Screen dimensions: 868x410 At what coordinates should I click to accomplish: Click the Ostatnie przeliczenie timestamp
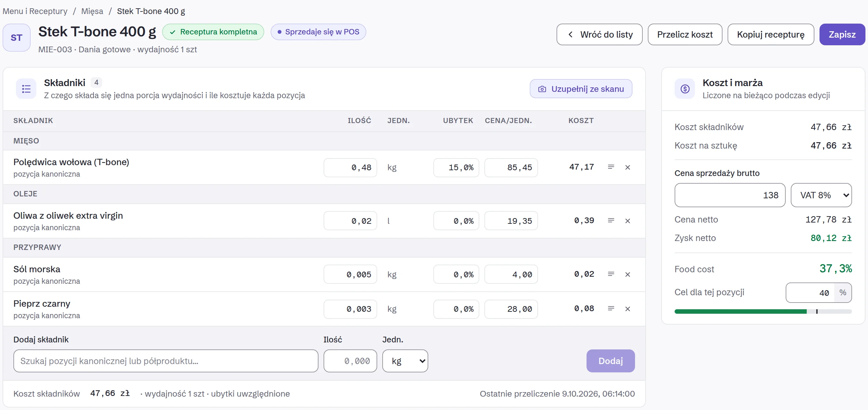click(x=557, y=393)
